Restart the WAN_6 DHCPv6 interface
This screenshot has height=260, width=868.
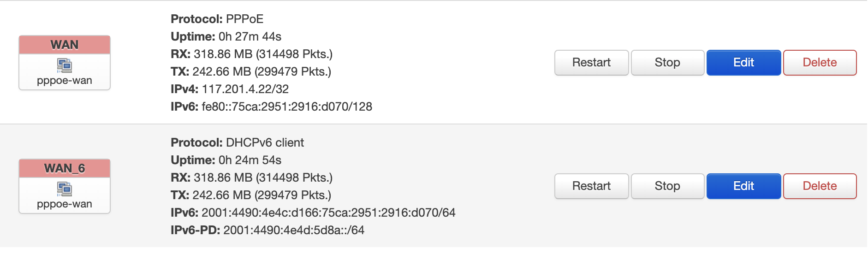point(591,186)
